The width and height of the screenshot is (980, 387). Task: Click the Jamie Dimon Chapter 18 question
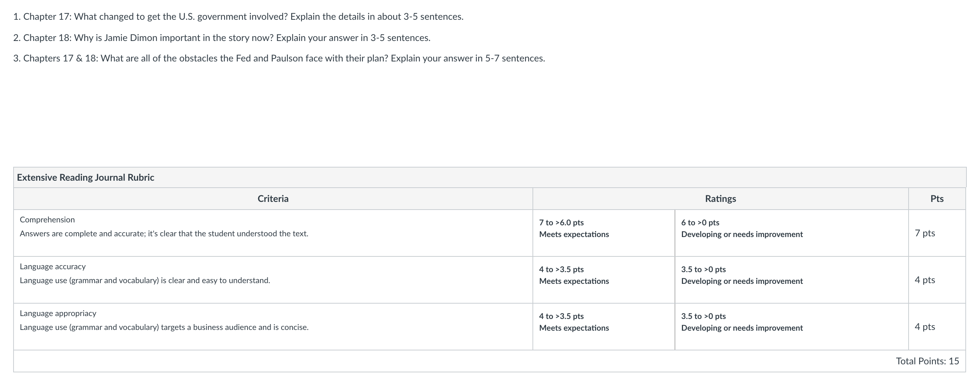tap(222, 38)
